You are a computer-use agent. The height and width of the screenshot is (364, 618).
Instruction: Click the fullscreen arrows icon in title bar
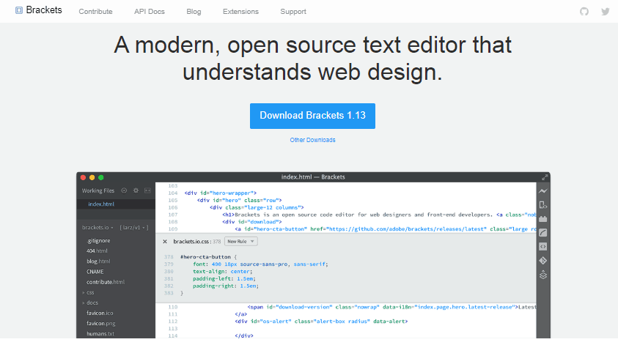[x=545, y=177]
